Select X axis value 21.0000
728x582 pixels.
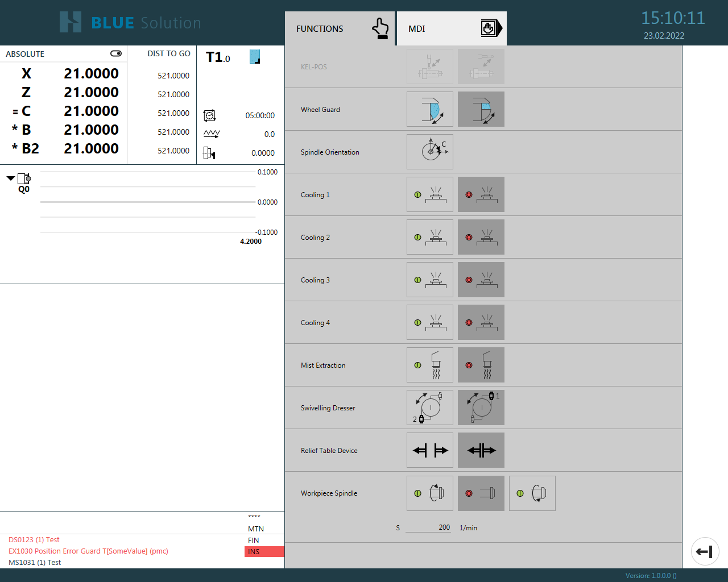click(x=91, y=73)
